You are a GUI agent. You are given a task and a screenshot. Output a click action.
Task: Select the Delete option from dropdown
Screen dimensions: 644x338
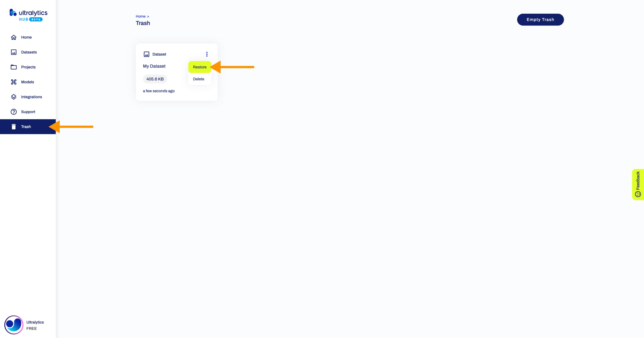(x=198, y=79)
